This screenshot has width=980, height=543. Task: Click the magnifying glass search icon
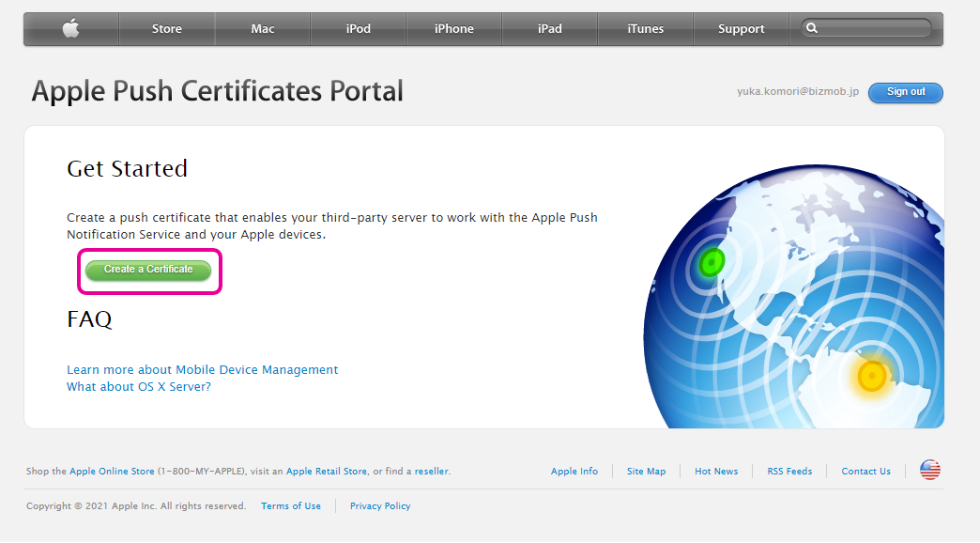pos(812,29)
